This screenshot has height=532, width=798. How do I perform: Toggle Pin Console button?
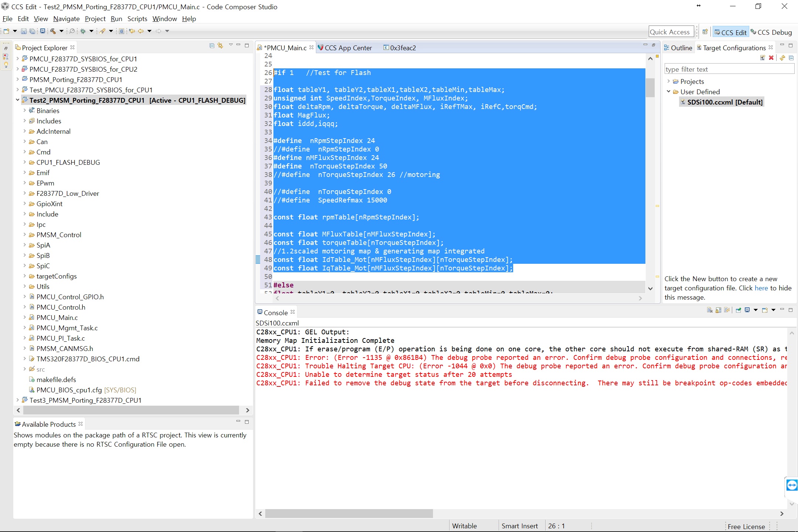[738, 310]
